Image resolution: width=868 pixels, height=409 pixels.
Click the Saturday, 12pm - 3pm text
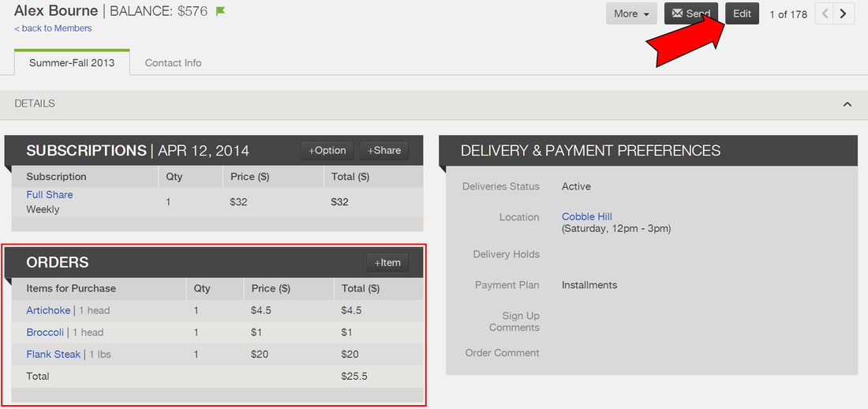tap(616, 228)
